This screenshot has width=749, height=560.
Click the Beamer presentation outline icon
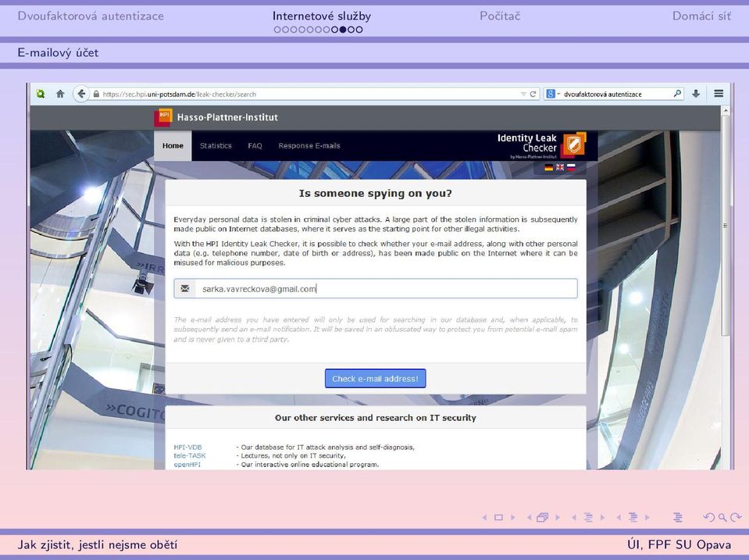tap(678, 518)
